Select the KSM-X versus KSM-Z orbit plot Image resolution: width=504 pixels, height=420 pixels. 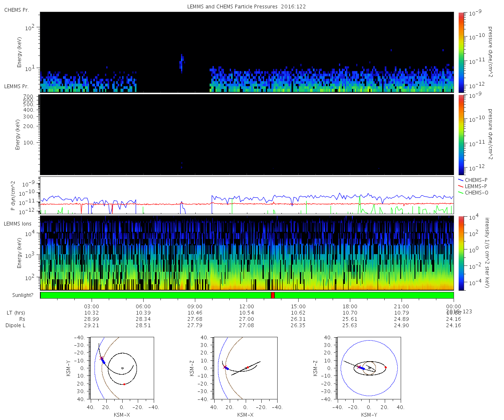[245, 368]
